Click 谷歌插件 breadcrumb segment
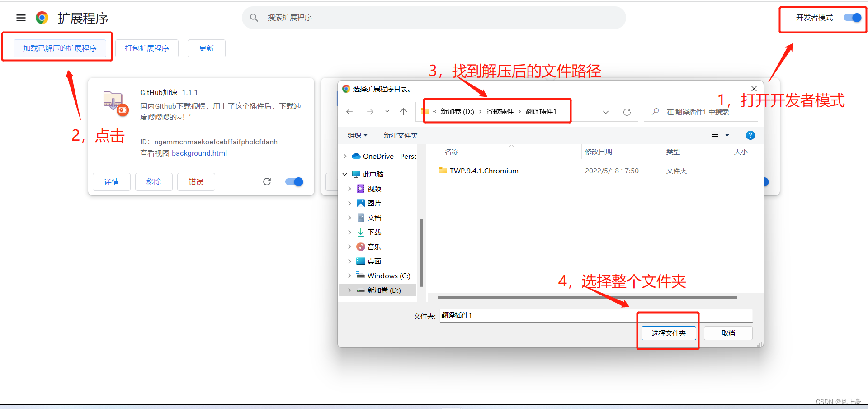The width and height of the screenshot is (868, 409). [500, 112]
